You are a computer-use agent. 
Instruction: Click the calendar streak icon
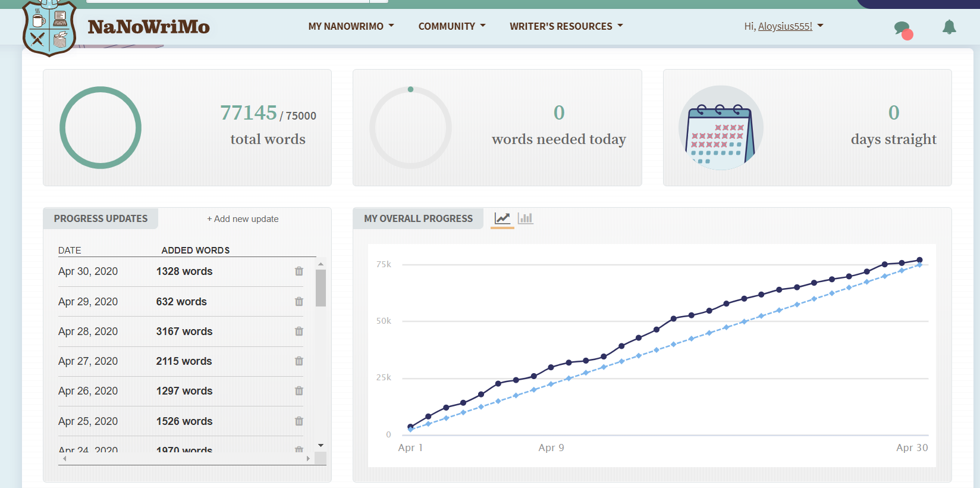[x=720, y=128]
